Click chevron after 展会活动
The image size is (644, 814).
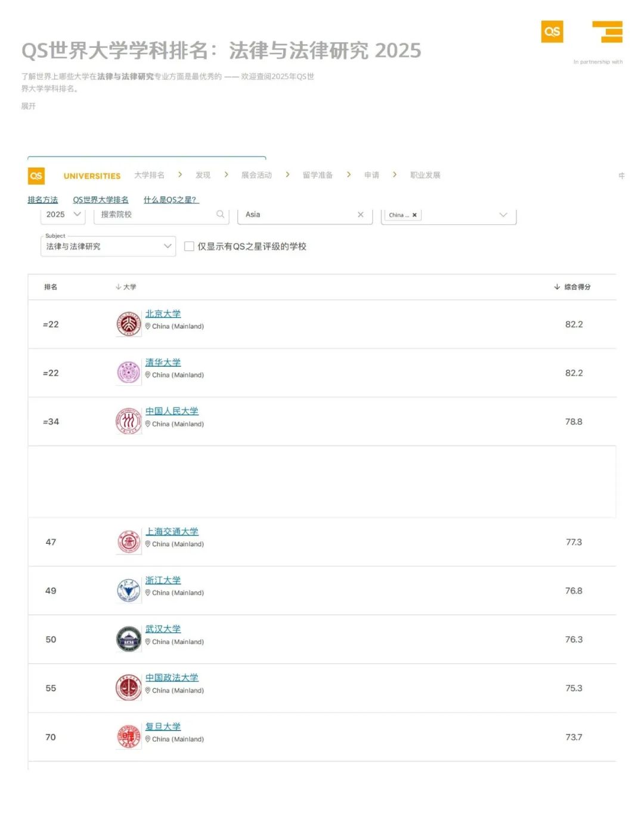[x=287, y=175]
